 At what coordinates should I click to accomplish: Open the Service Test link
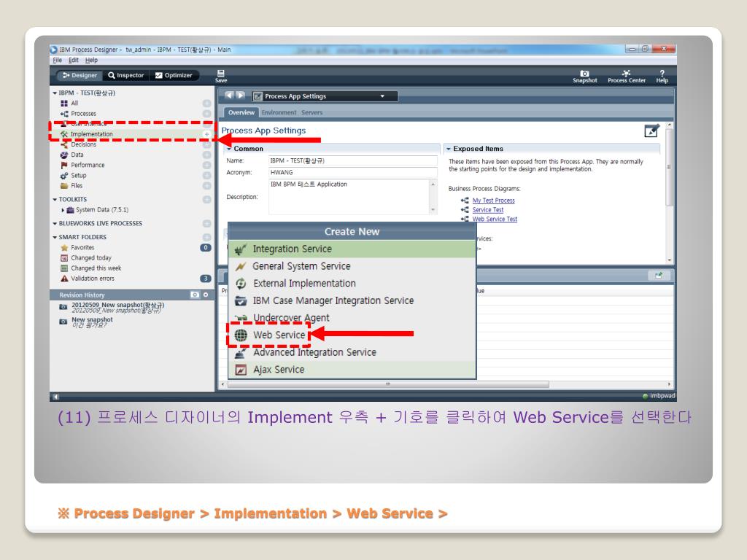(488, 210)
